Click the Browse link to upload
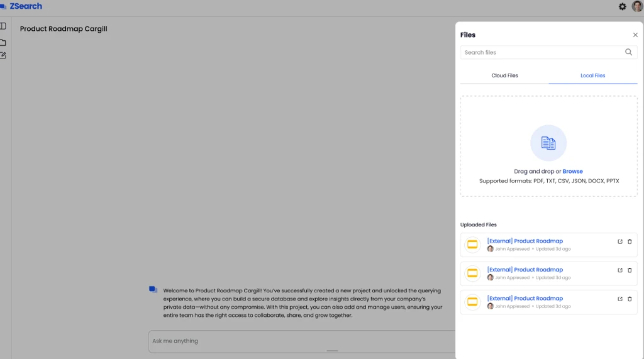The width and height of the screenshot is (644, 359). [x=572, y=172]
